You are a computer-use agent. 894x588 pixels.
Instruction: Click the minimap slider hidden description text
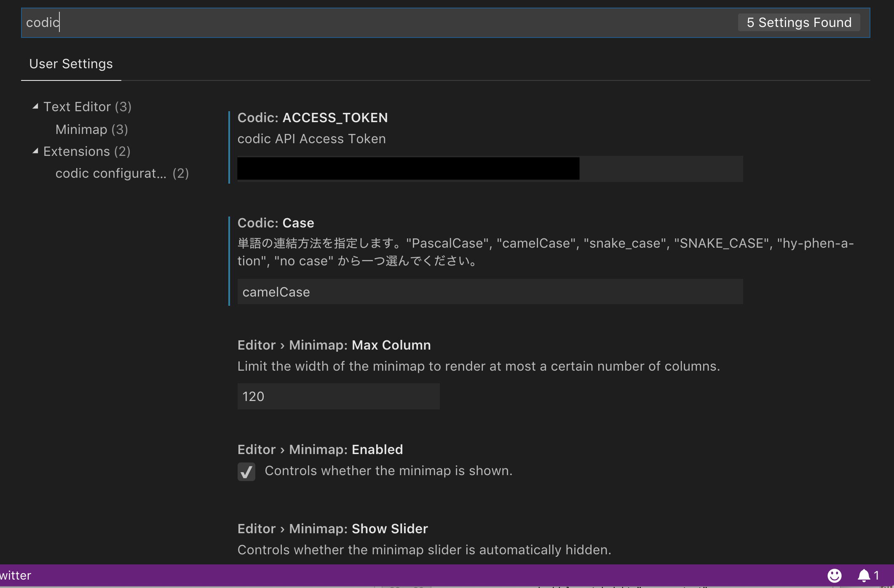click(x=424, y=550)
